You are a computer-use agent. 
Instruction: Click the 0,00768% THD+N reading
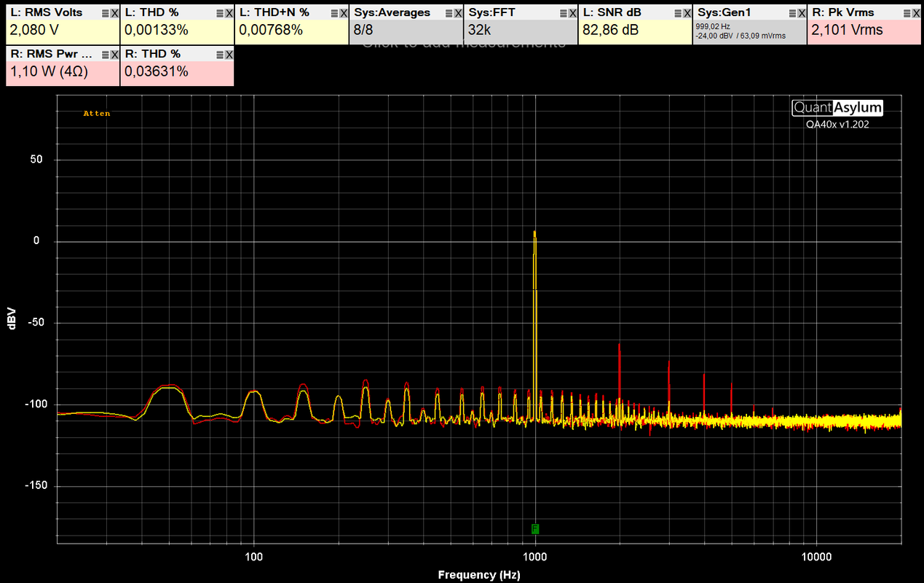[x=271, y=30]
